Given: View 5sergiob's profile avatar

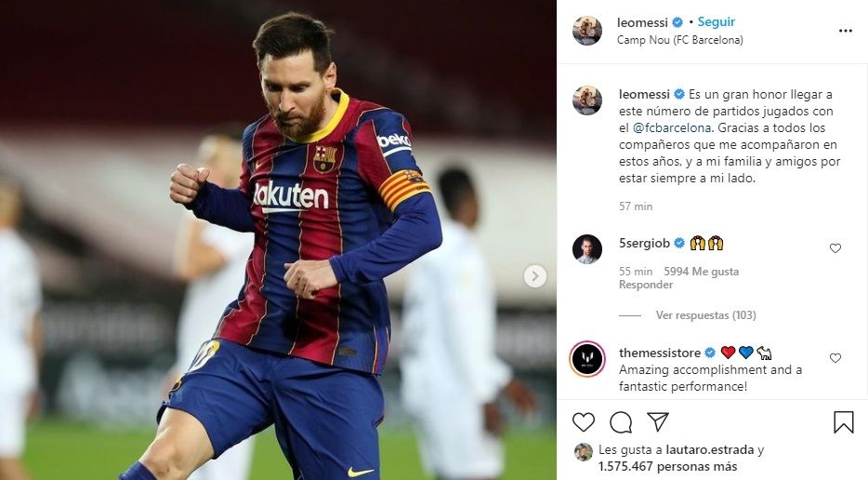Looking at the screenshot, I should point(587,248).
